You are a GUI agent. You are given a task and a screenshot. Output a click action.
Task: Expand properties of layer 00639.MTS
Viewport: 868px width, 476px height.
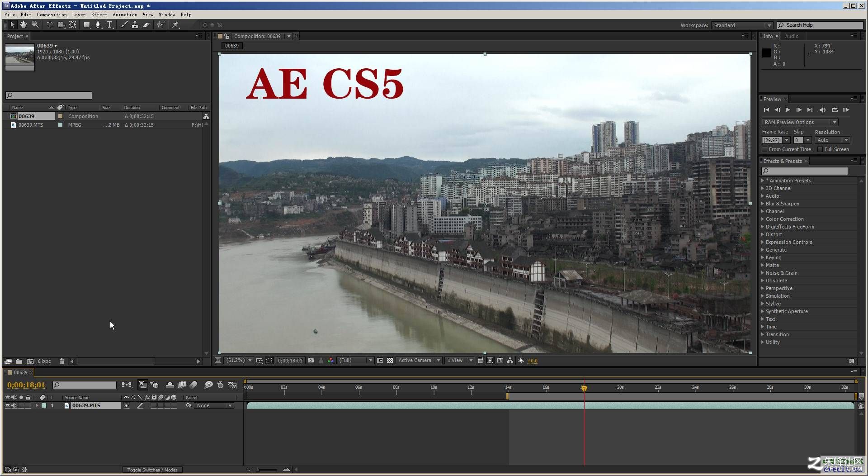(x=37, y=406)
